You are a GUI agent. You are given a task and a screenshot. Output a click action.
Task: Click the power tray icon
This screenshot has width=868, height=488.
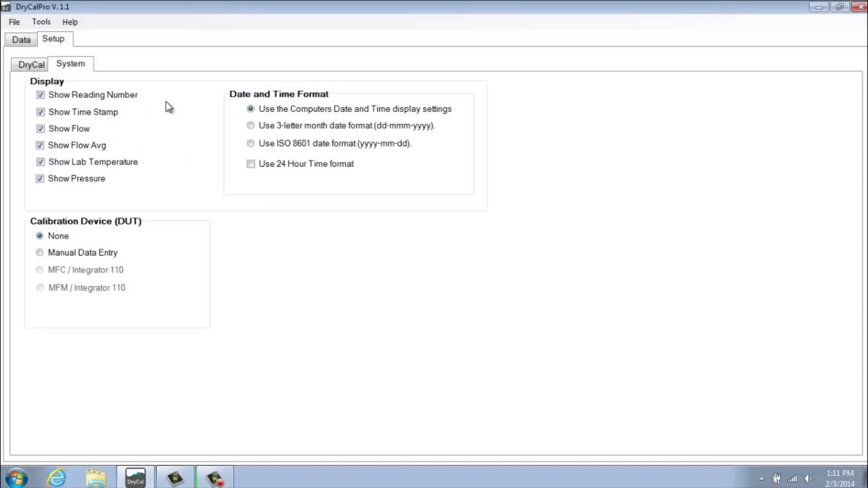click(777, 479)
